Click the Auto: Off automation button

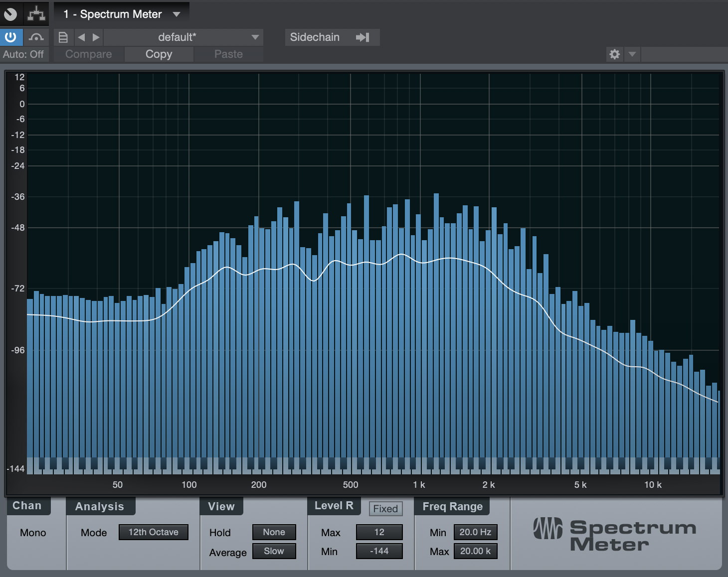[23, 54]
